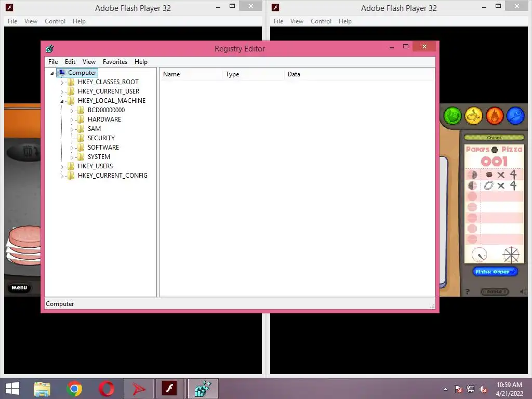The height and width of the screenshot is (399, 532).
Task: Click the Type column header
Action: 254,74
